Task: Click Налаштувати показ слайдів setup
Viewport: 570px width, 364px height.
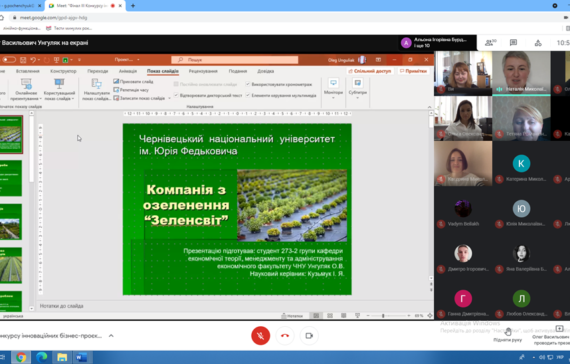Action: 96,89
